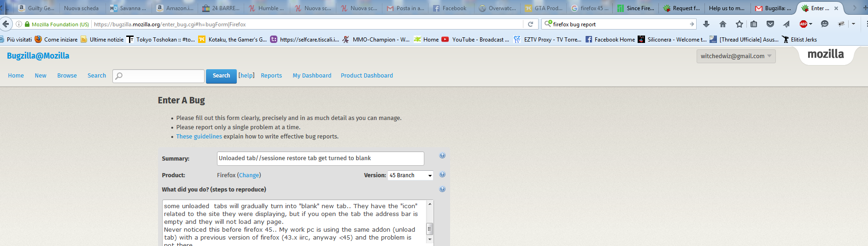Show bookmarks list icon in toolbar
The height and width of the screenshot is (246, 868).
point(754,24)
